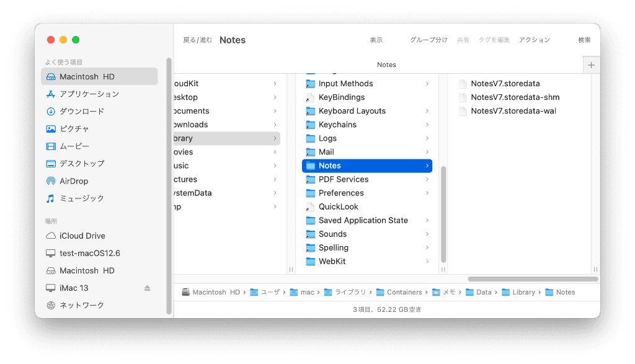Viewport: 635px width, 364px height.
Task: Click the WebKit folder icon
Action: click(x=311, y=262)
